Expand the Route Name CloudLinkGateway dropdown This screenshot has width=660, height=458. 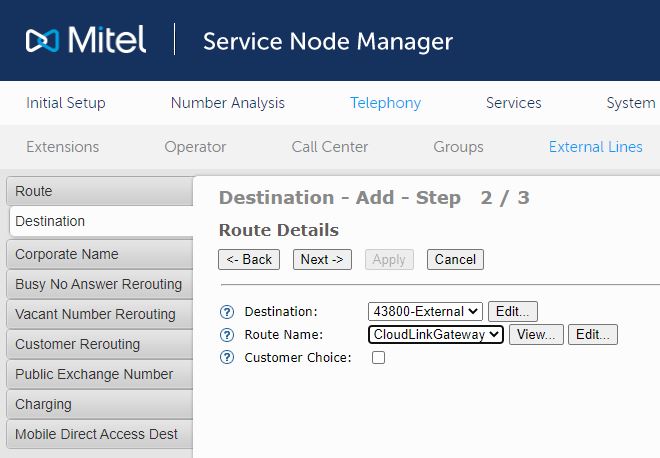point(435,335)
